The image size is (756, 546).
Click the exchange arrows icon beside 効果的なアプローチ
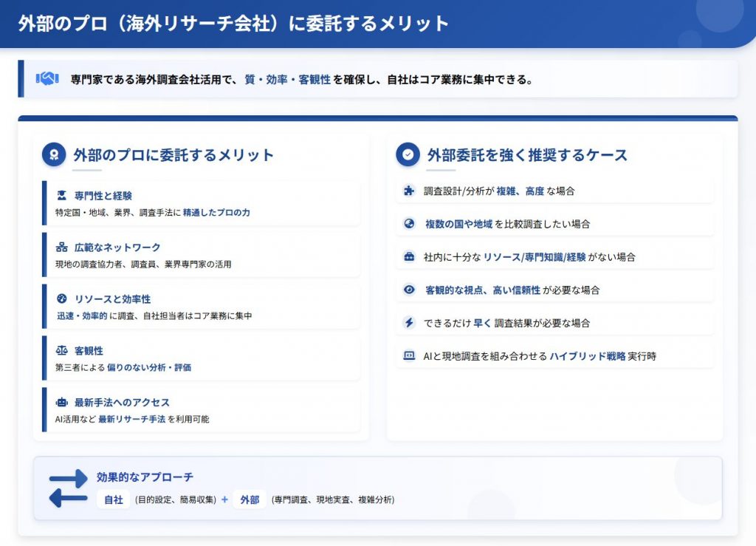click(68, 489)
